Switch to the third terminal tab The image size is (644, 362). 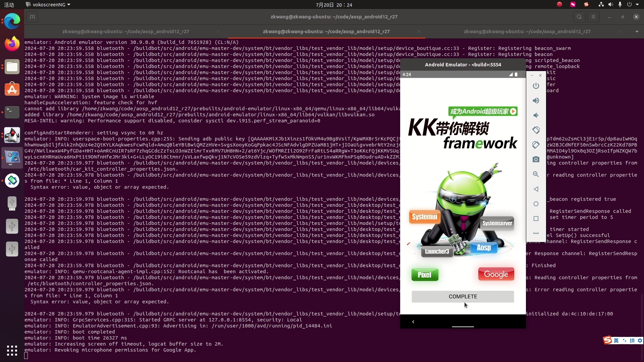click(527, 32)
